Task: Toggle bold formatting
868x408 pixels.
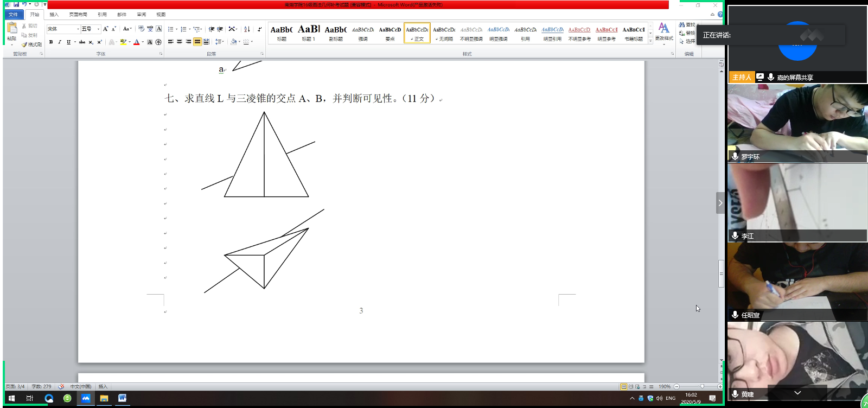Action: [51, 42]
